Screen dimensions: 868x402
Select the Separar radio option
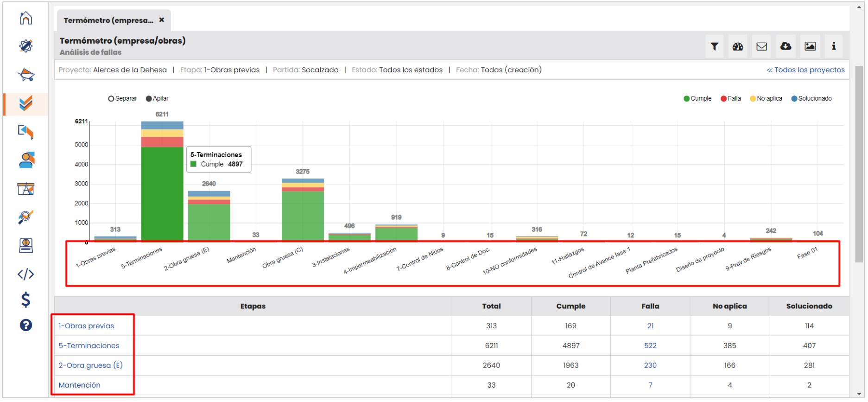coord(111,99)
